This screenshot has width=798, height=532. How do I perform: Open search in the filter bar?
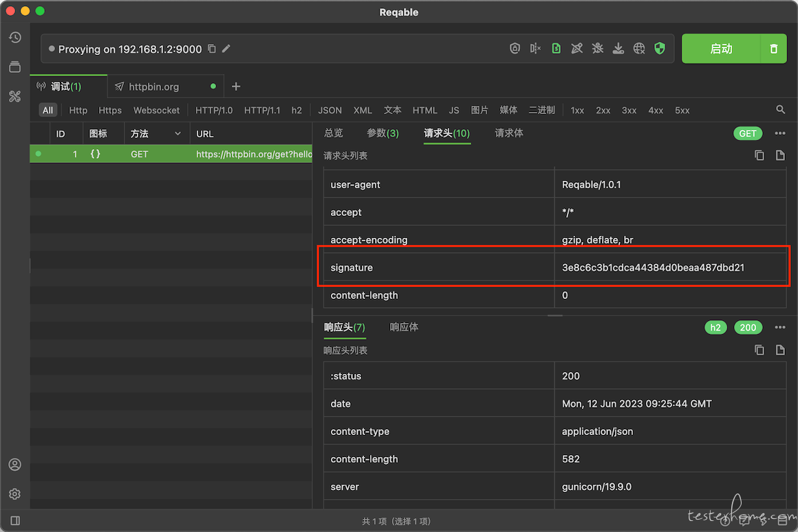(x=780, y=110)
